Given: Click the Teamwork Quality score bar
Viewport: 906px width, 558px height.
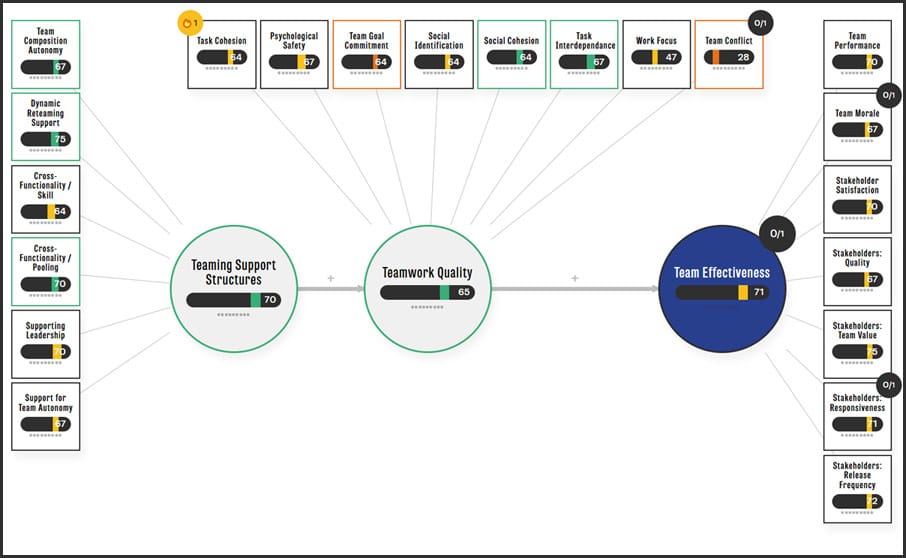Looking at the screenshot, I should click(427, 292).
